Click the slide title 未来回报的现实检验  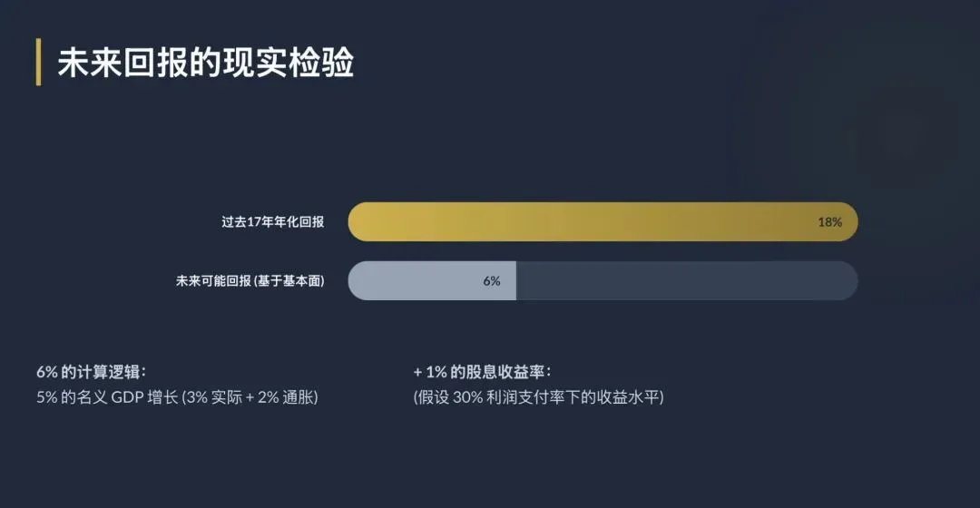206,63
